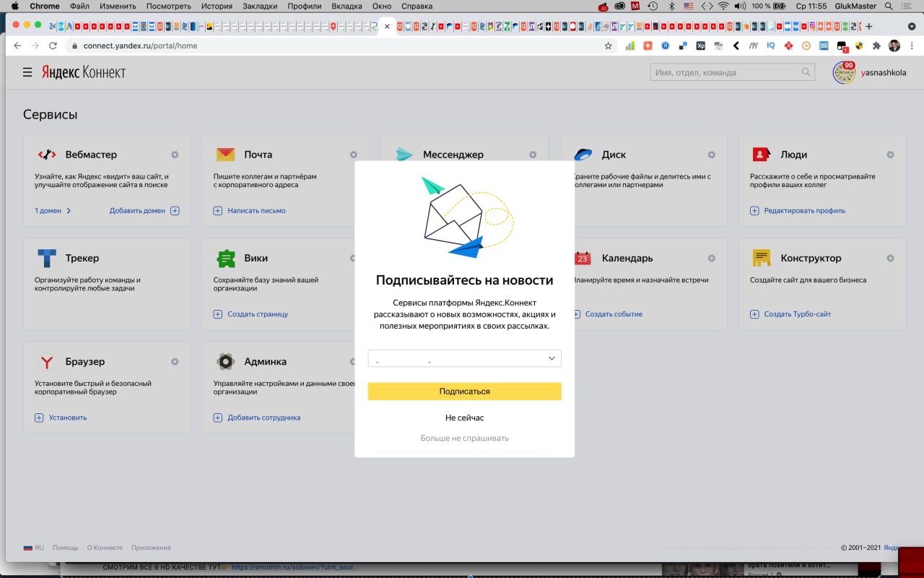Click the yellow Подписаться button

click(x=465, y=391)
